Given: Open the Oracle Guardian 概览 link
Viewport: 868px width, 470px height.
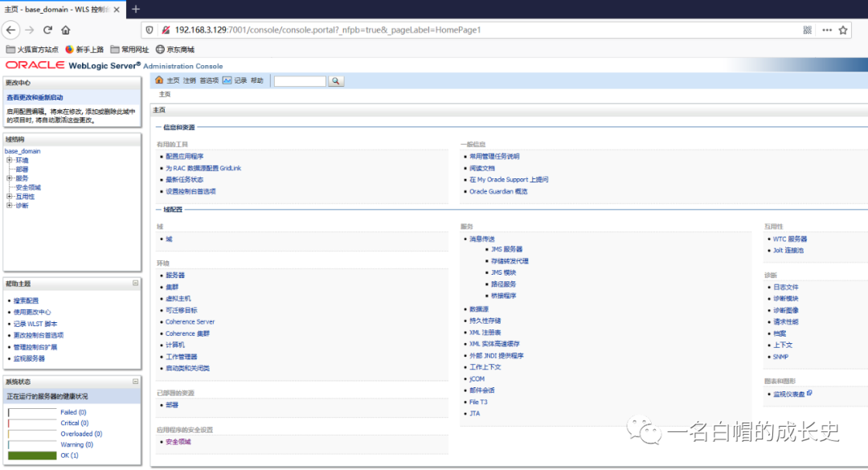Looking at the screenshot, I should click(x=498, y=191).
